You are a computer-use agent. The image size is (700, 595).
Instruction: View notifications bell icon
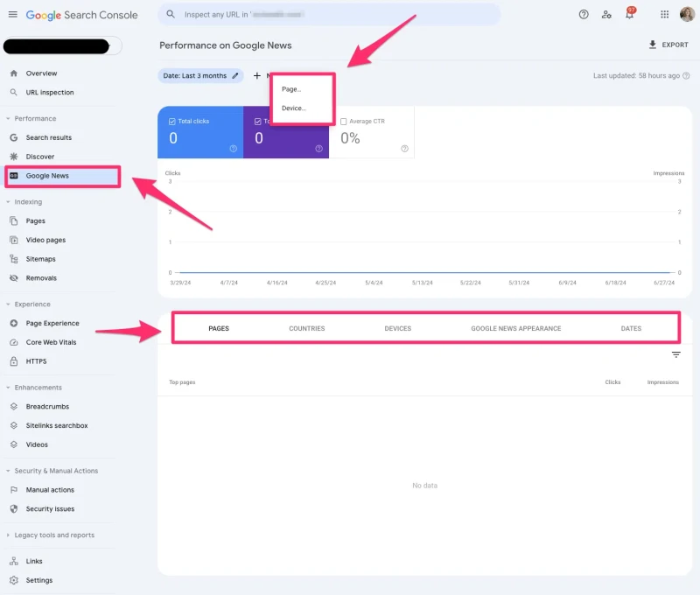coord(629,14)
